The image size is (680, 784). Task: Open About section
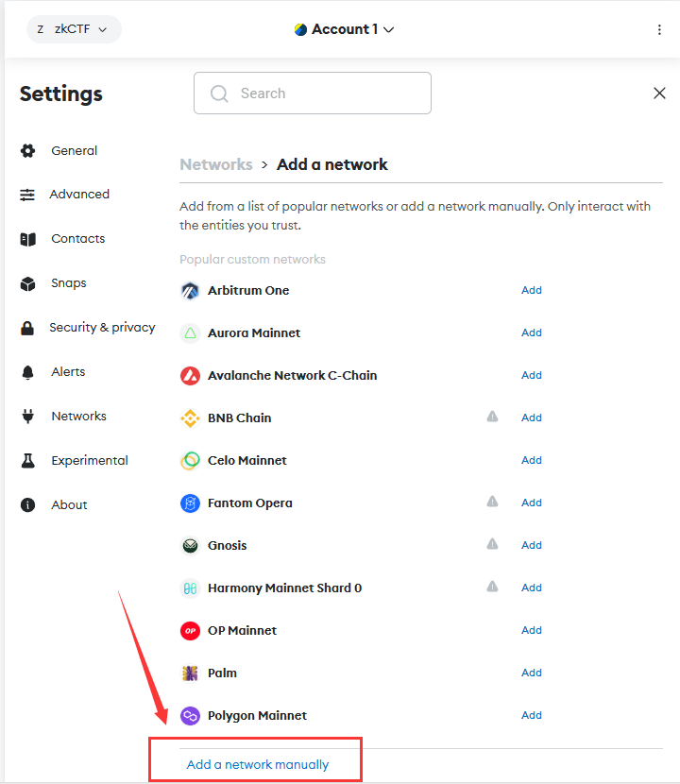[69, 505]
